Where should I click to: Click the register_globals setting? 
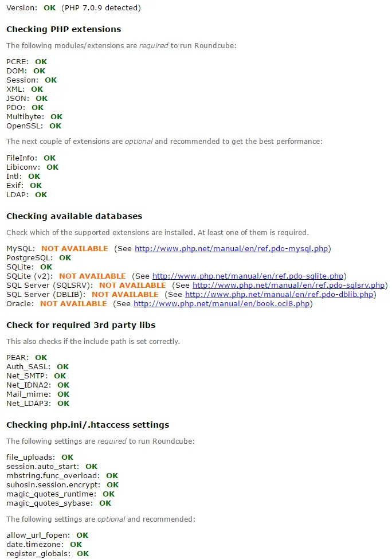(x=38, y=554)
